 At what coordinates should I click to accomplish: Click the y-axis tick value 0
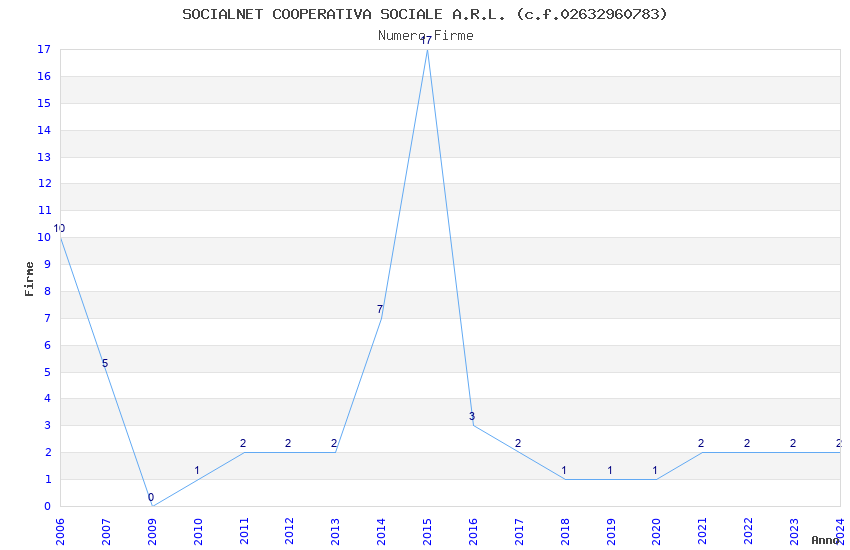[x=48, y=506]
